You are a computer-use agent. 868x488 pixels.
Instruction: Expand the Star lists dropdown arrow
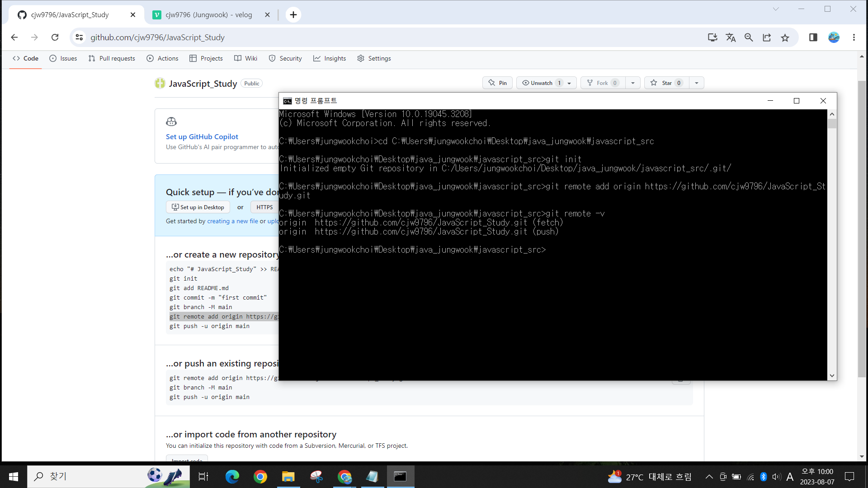point(697,83)
